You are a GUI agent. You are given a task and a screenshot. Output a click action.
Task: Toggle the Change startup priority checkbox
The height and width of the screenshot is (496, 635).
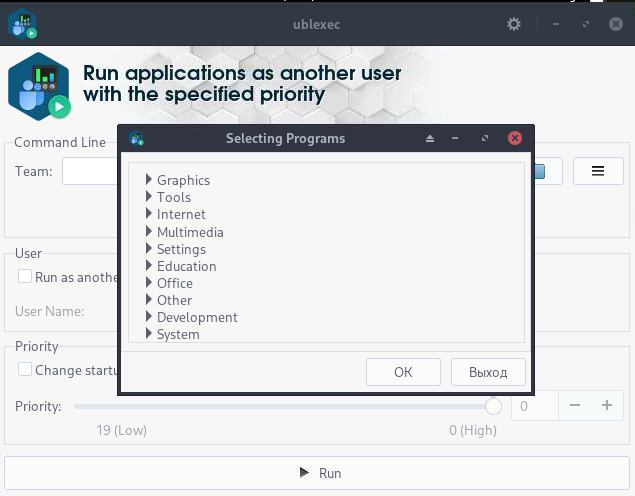25,370
